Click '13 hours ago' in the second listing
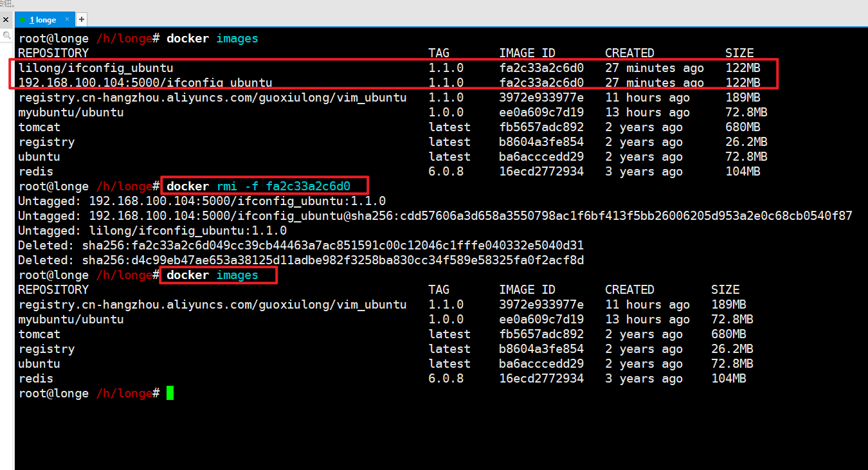Screen dimensions: 868x470 647,320
